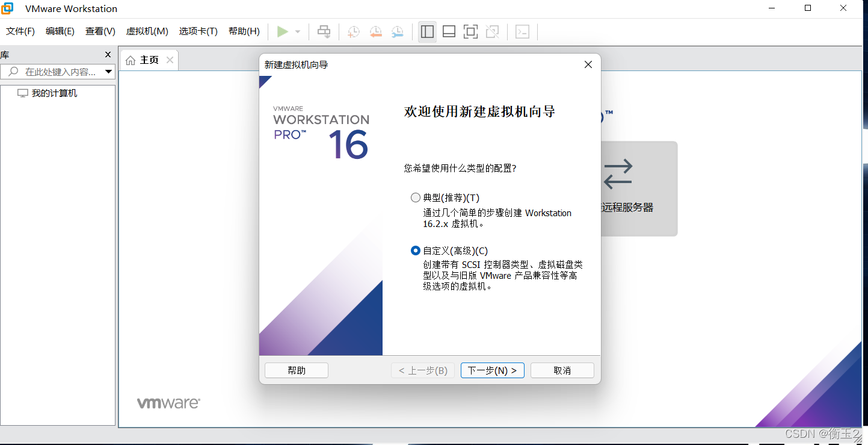Click the home icon on 主页 tab
The width and height of the screenshot is (868, 445).
tap(131, 60)
